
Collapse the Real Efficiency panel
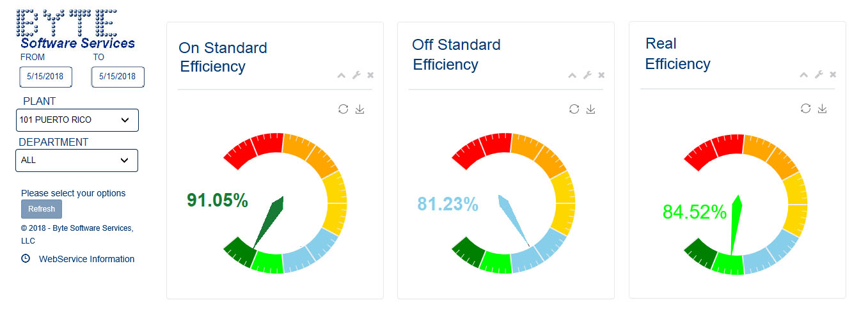click(804, 75)
